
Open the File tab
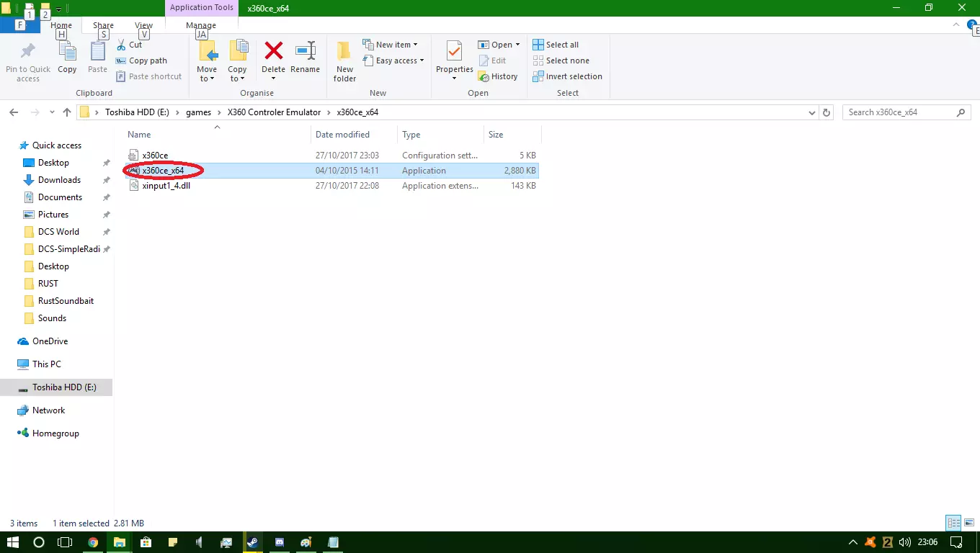click(x=20, y=25)
